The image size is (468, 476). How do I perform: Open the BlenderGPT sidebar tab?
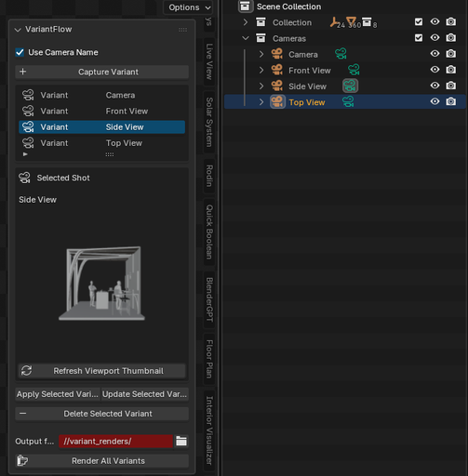tap(209, 299)
